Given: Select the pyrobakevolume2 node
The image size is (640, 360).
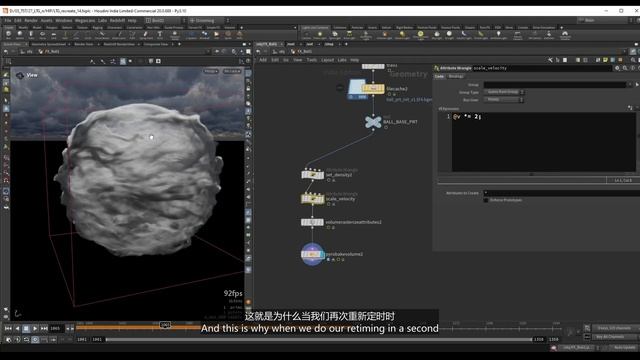Looking at the screenshot, I should pos(312,254).
